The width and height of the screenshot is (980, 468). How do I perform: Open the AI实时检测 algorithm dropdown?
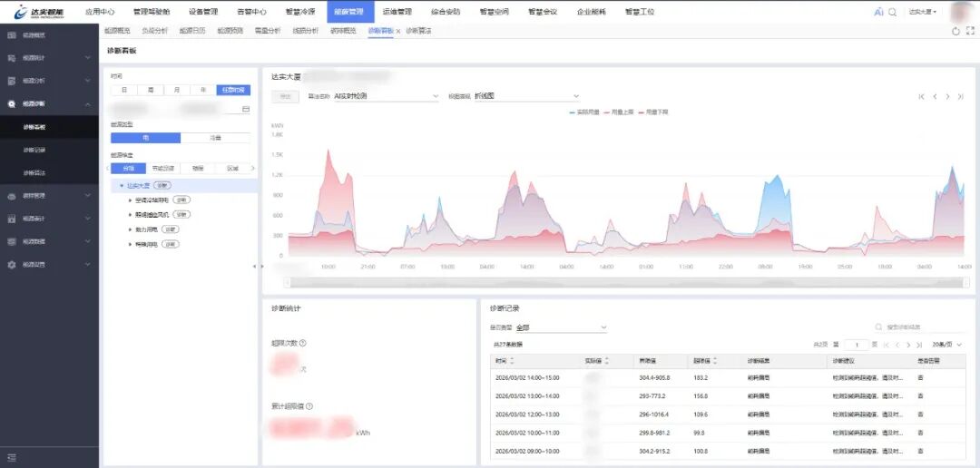(x=386, y=95)
